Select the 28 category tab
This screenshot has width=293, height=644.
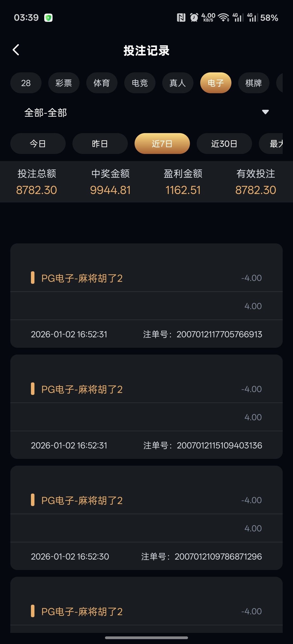(26, 83)
